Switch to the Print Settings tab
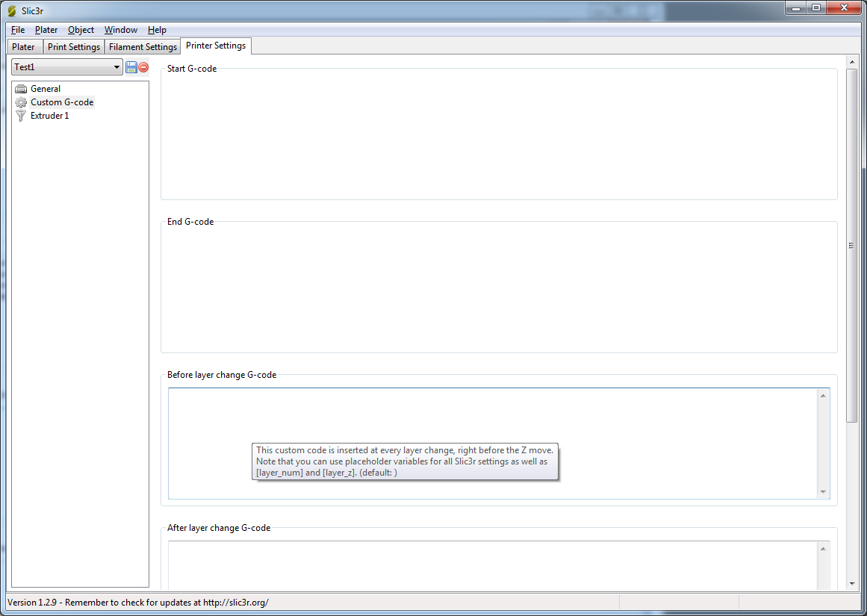This screenshot has width=867, height=616. (73, 47)
